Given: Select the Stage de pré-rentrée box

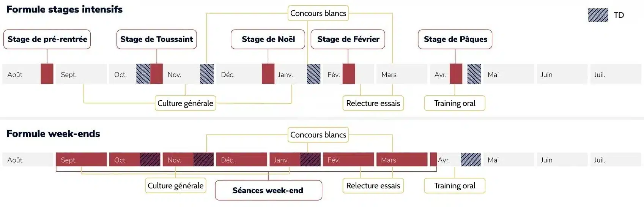Looking at the screenshot, I should [47, 39].
